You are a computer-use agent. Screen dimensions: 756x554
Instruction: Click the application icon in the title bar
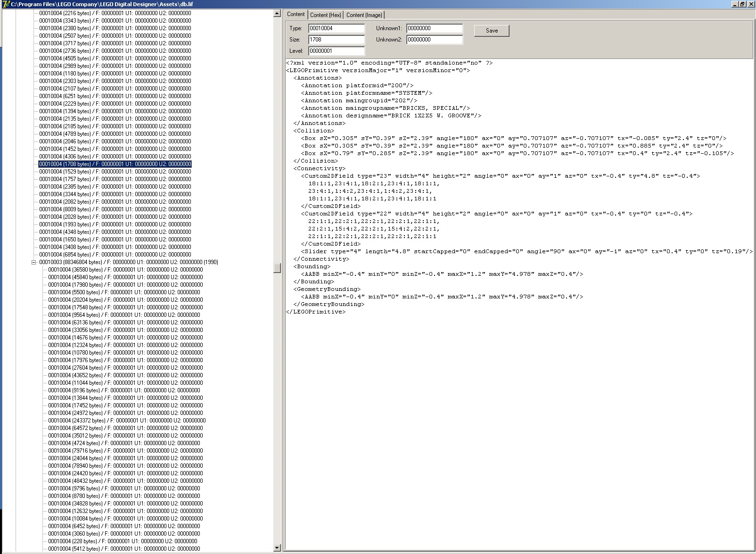[6, 4]
